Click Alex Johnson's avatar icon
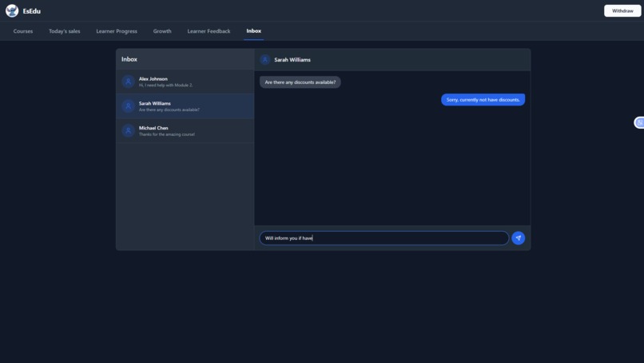 (128, 82)
